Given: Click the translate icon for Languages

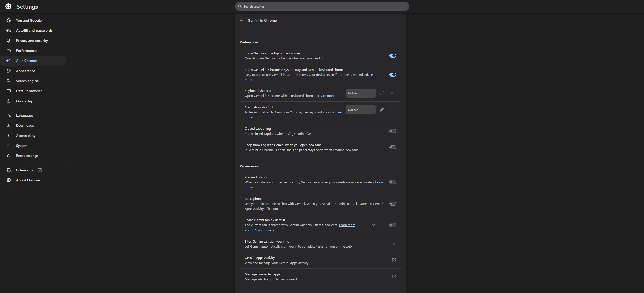Looking at the screenshot, I should click(x=9, y=115).
